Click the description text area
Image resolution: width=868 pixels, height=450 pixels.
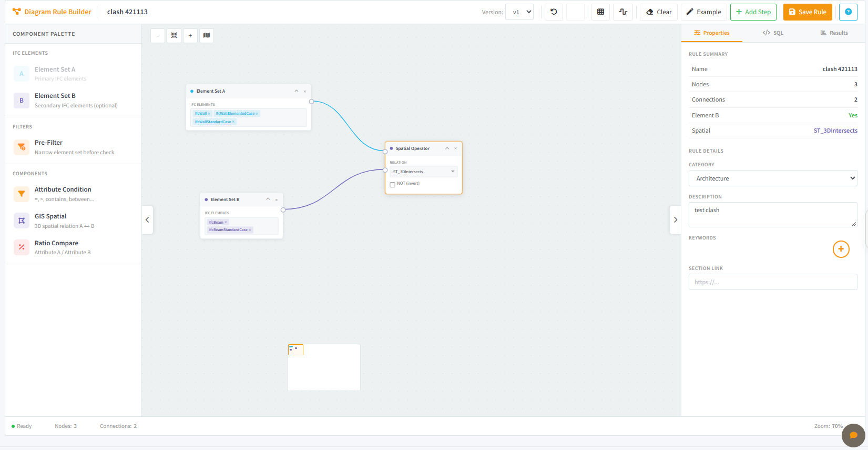pos(773,215)
